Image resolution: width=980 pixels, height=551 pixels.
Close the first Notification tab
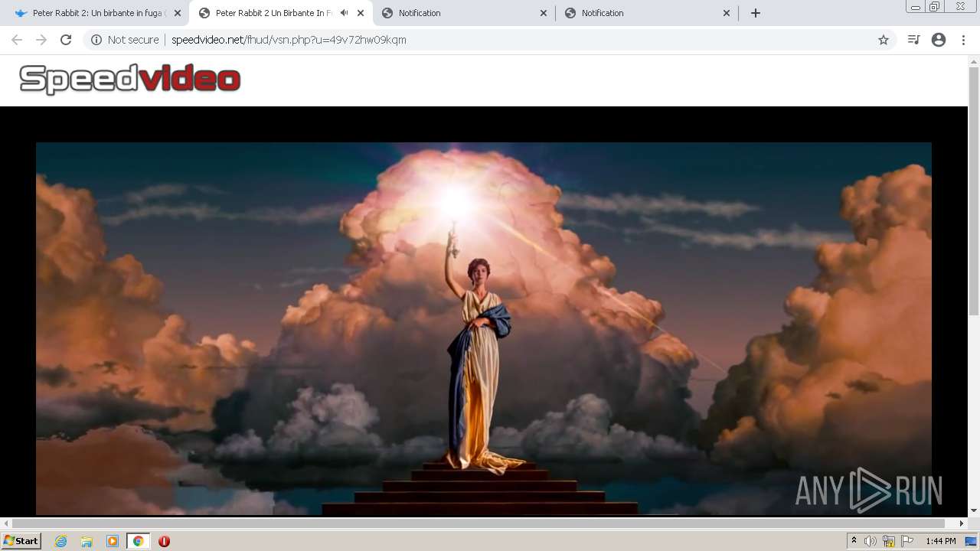[x=544, y=13]
